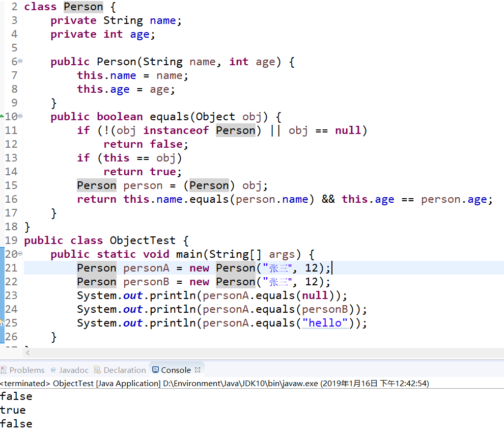Click the "<terminated> ObjectTest" console status line
Image resolution: width=504 pixels, height=432 pixels.
[x=214, y=384]
